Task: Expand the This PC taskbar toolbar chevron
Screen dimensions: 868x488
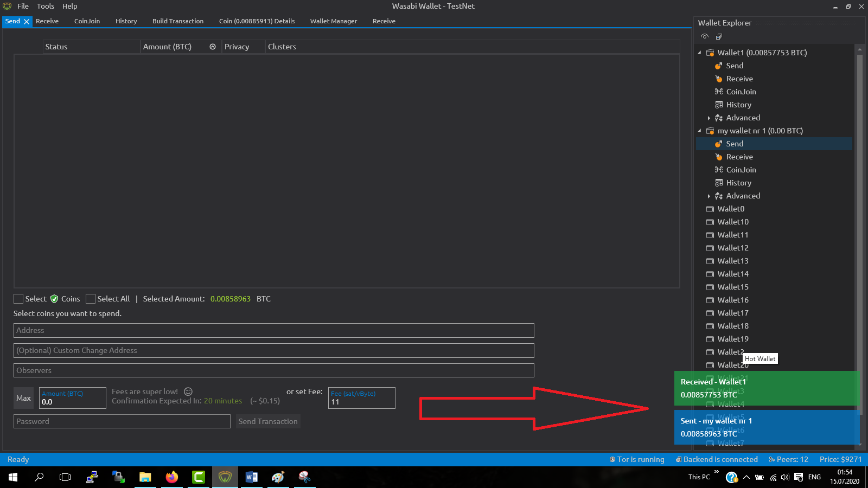Action: click(x=717, y=472)
